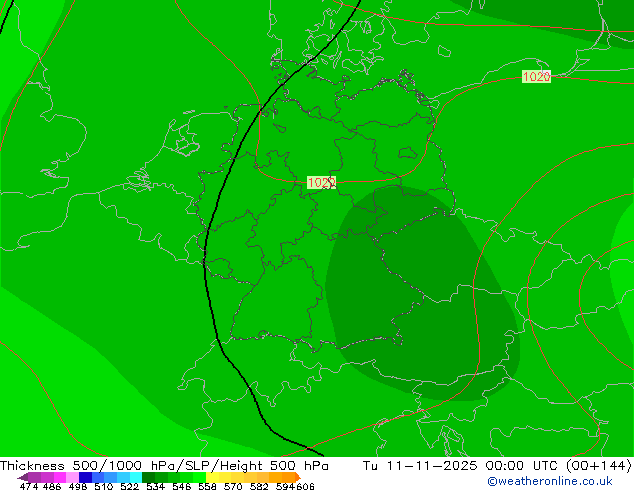Click legend value 594

(x=285, y=486)
